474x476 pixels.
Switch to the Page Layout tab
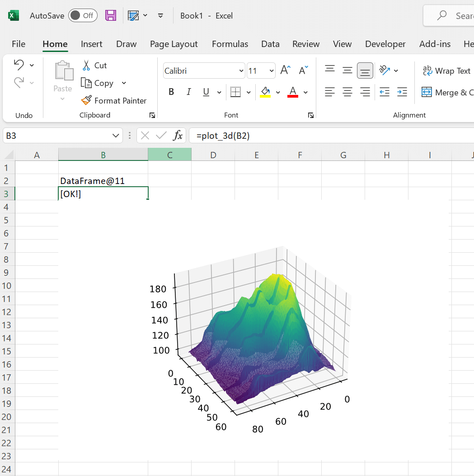pos(174,44)
